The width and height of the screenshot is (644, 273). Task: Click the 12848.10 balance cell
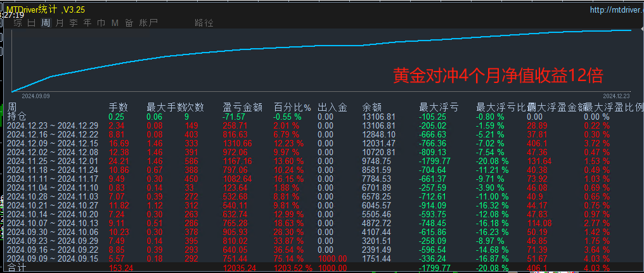tap(378, 134)
